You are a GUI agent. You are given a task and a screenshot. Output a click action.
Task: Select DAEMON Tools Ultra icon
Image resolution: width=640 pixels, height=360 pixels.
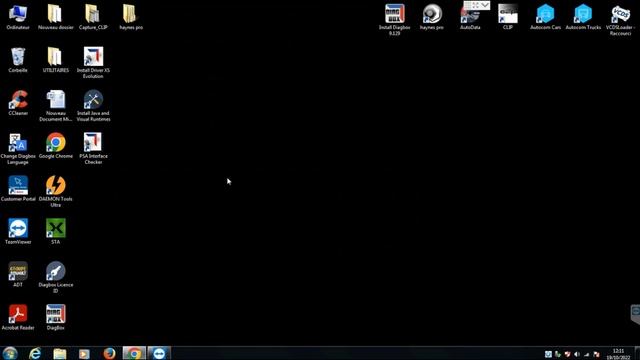[56, 191]
